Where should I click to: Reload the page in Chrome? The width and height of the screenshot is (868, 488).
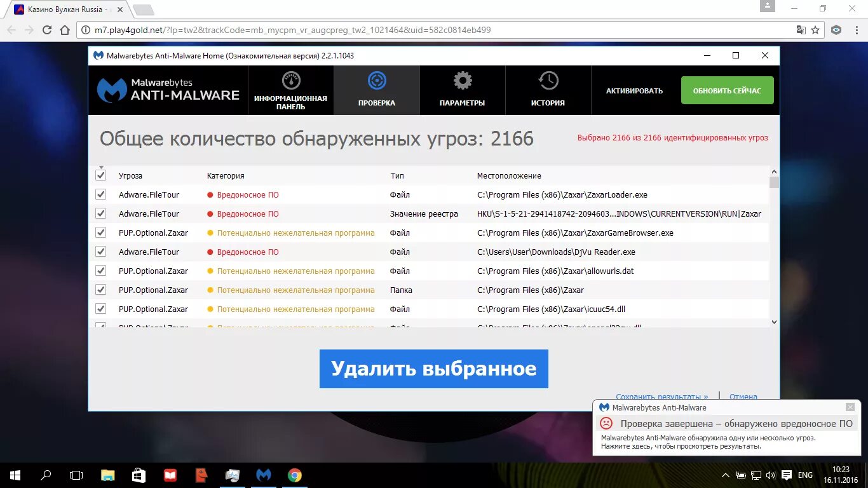click(47, 30)
